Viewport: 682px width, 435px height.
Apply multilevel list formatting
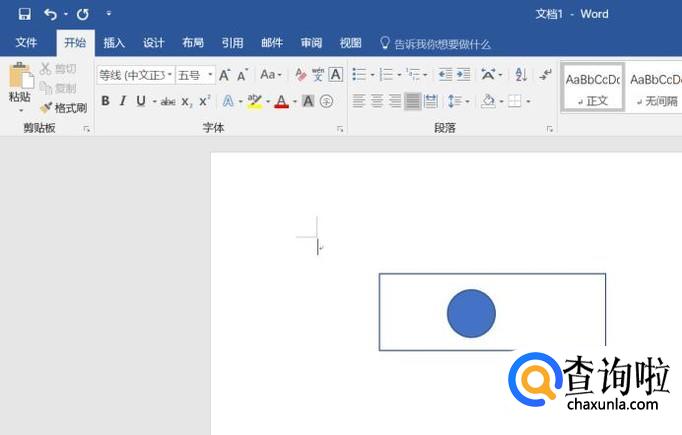pyautogui.click(x=413, y=74)
